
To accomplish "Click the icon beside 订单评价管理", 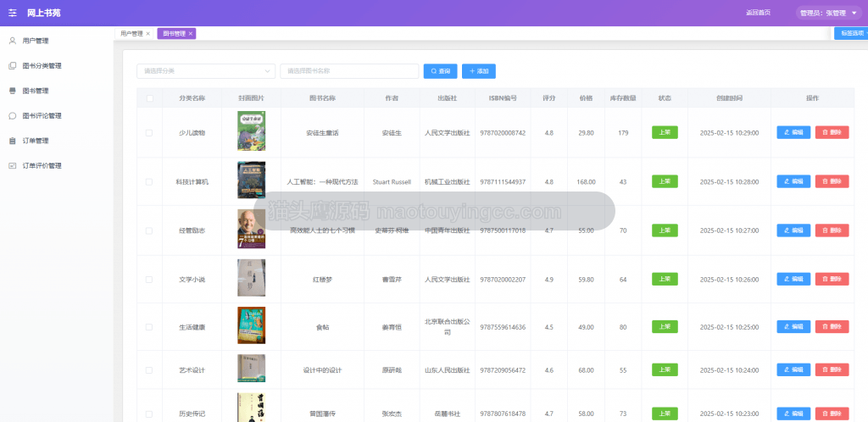I will [12, 165].
